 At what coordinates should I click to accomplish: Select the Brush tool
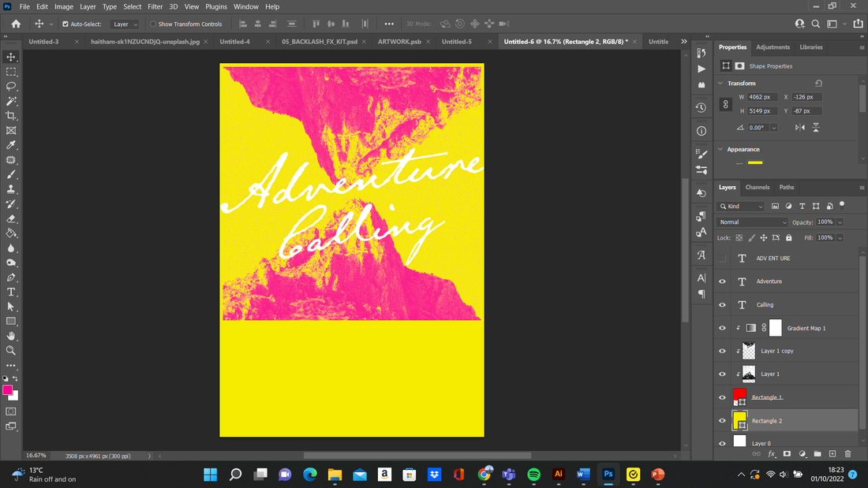(10, 174)
